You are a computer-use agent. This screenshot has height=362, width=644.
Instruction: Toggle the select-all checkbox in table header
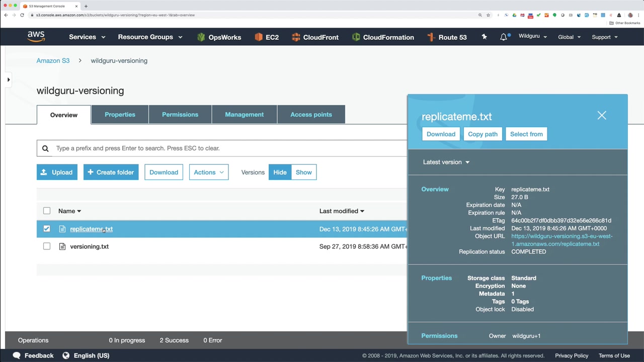tap(47, 211)
